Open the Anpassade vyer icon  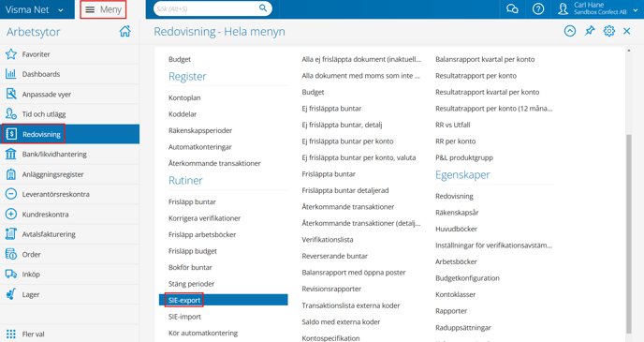click(x=11, y=94)
